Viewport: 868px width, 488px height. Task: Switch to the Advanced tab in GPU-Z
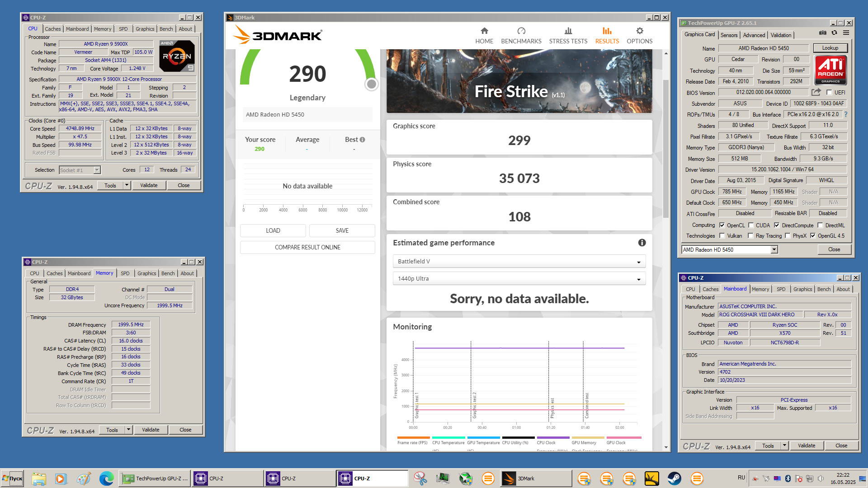(754, 35)
